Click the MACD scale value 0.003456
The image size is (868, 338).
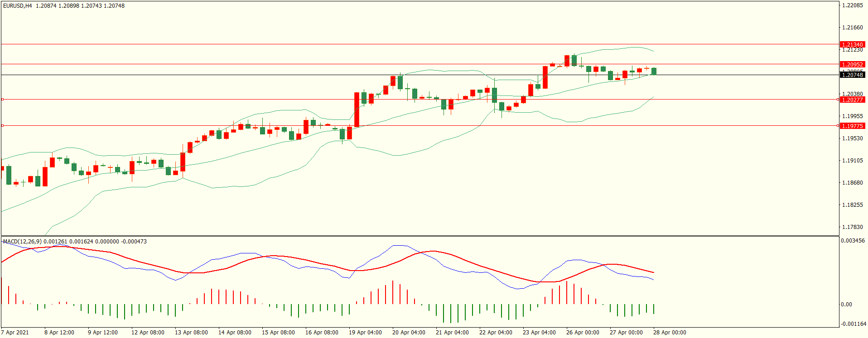point(853,241)
